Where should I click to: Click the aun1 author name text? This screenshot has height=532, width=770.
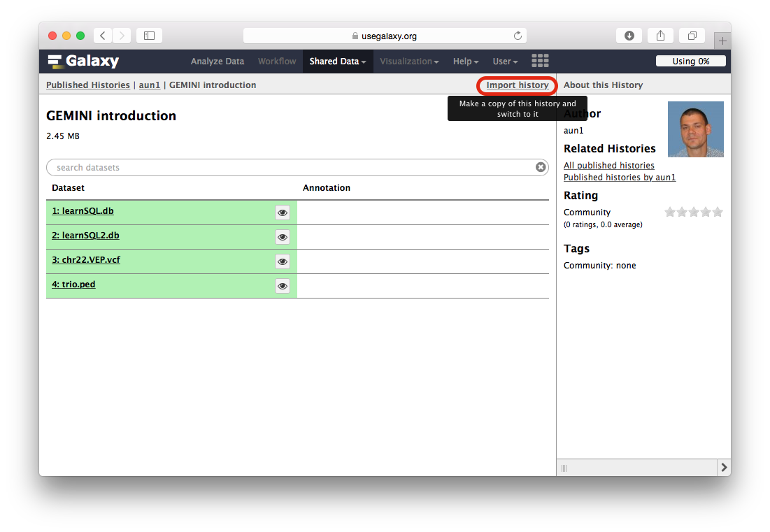(x=573, y=131)
